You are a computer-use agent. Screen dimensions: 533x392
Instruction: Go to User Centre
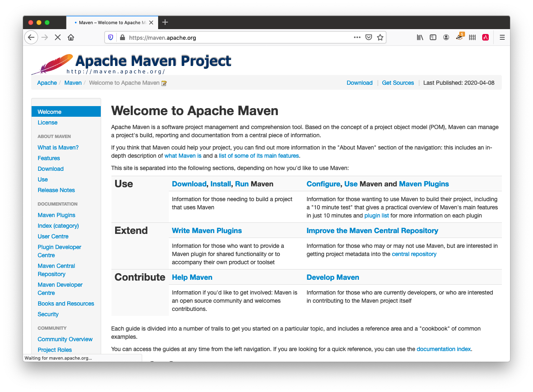(53, 236)
